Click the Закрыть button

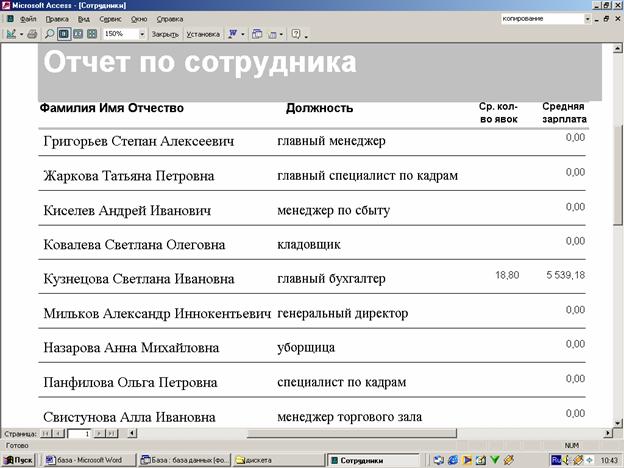pyautogui.click(x=165, y=34)
